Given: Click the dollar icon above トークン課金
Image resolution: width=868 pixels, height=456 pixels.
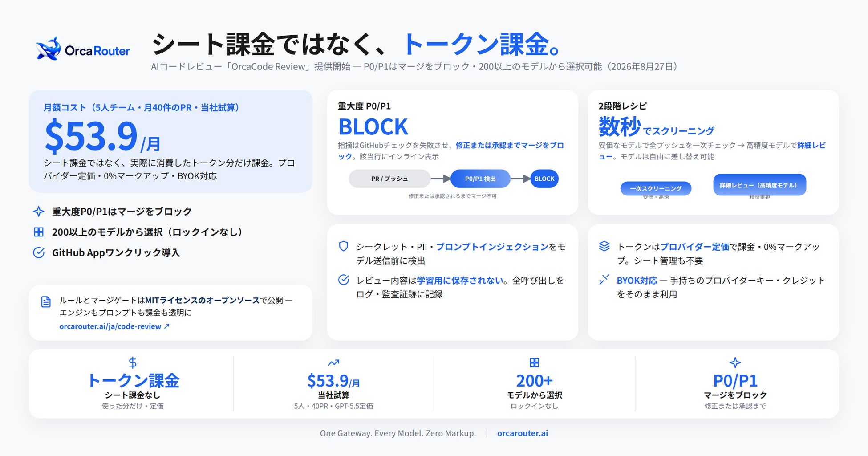Looking at the screenshot, I should [133, 362].
